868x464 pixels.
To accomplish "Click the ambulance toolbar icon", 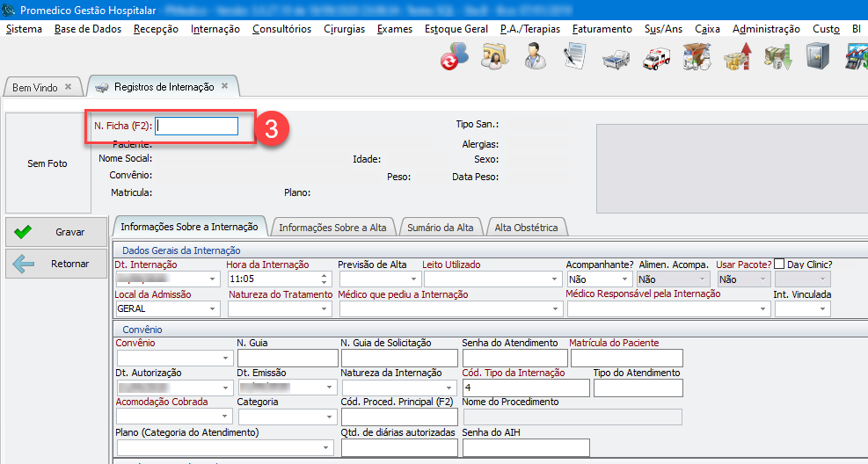I will click(x=656, y=59).
